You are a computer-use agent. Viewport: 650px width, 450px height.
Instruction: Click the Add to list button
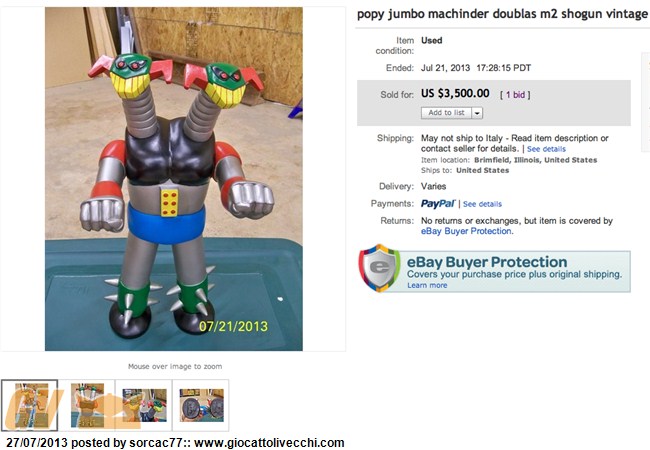[446, 113]
